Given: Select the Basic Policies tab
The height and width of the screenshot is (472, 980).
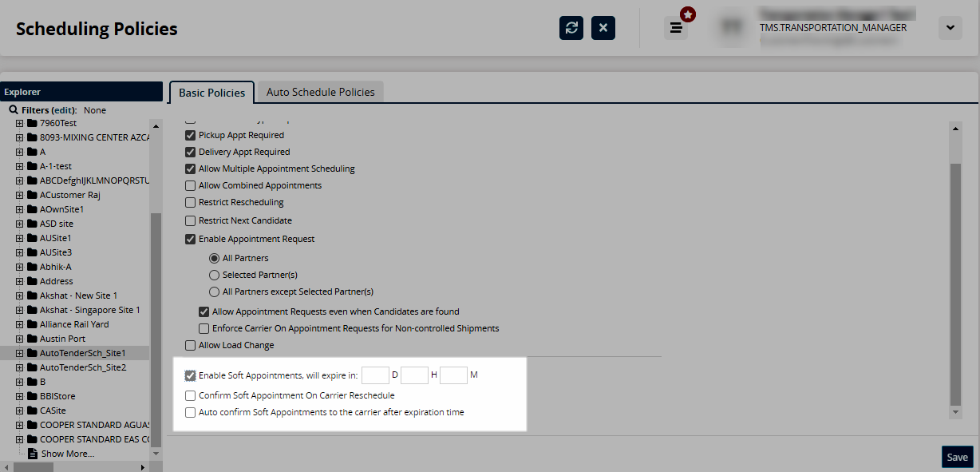Looking at the screenshot, I should (211, 93).
